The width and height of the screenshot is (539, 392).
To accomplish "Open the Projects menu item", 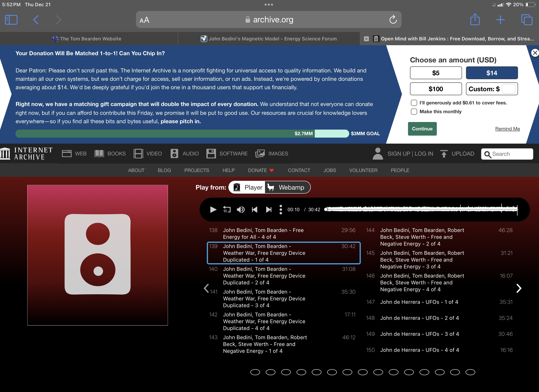I will (197, 170).
